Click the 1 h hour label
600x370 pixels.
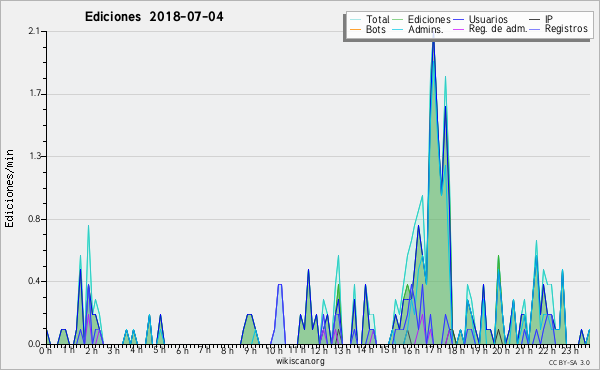(69, 350)
